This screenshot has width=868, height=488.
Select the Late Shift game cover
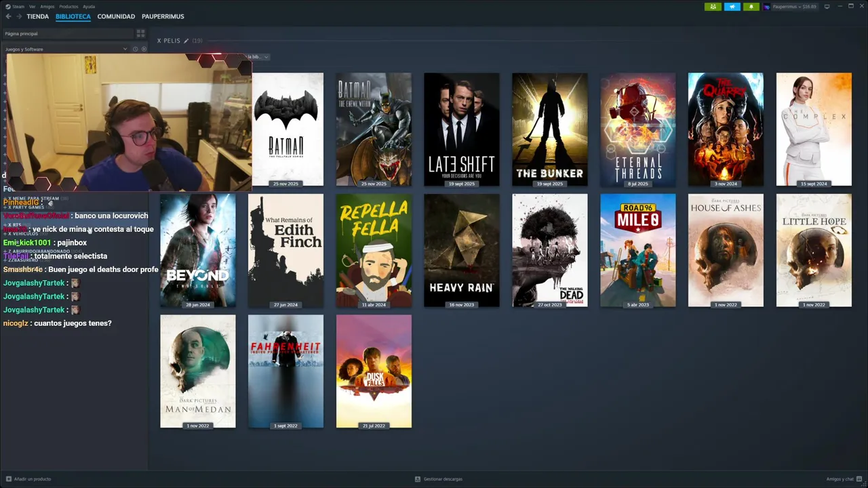click(462, 129)
